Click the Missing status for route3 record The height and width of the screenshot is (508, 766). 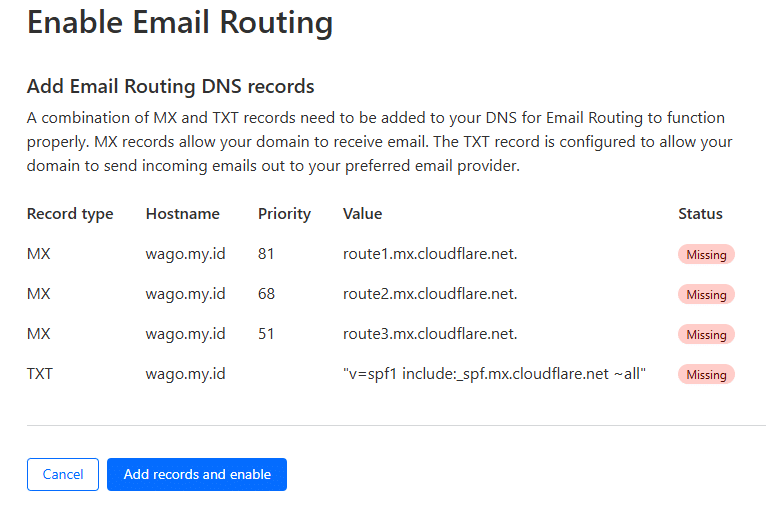coord(706,334)
